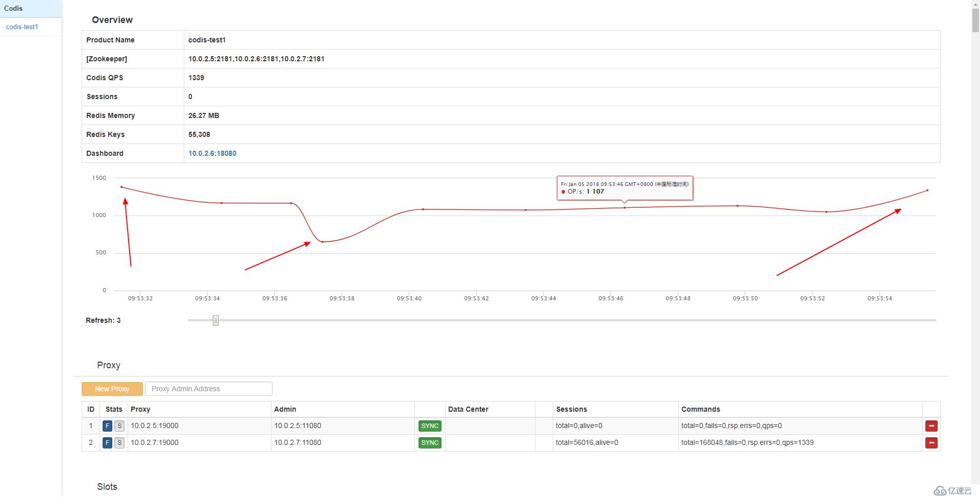980x497 pixels.
Task: Open the S stats button for proxy 10.0.2.5:19000
Action: [119, 426]
